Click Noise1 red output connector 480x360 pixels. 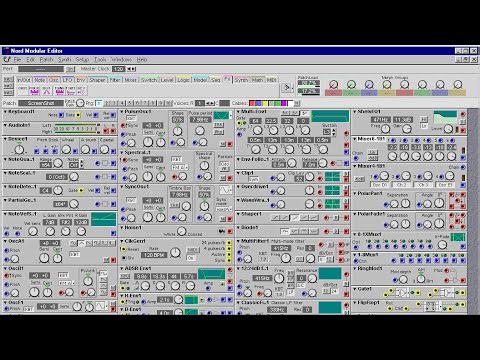[230, 231]
